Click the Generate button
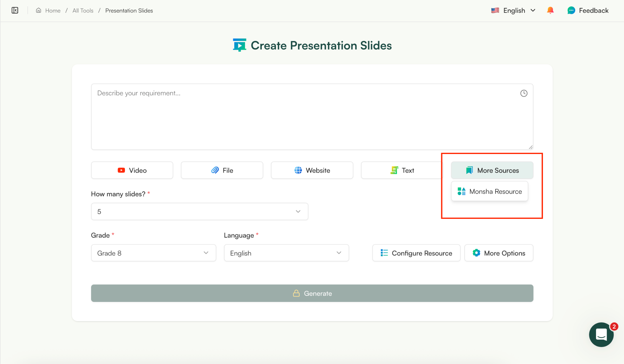The image size is (624, 364). coord(312,293)
